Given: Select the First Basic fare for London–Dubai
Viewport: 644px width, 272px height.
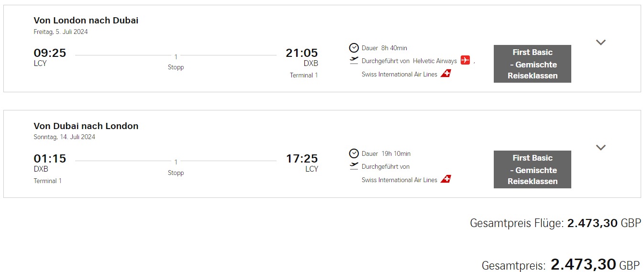Looking at the screenshot, I should click(x=532, y=64).
